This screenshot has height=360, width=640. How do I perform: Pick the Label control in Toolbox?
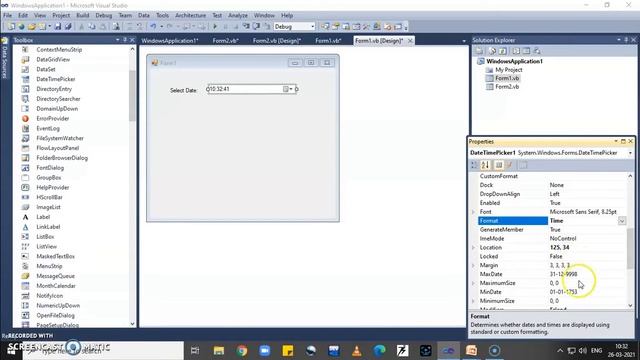43,217
